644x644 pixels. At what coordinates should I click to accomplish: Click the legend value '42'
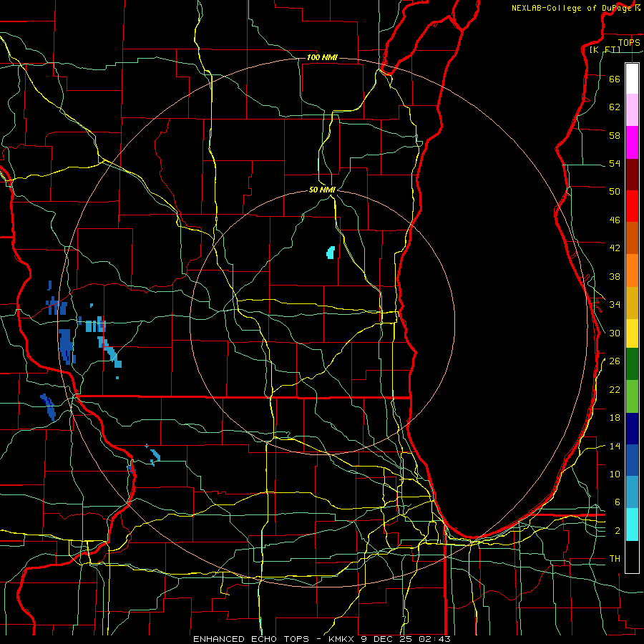click(x=615, y=248)
